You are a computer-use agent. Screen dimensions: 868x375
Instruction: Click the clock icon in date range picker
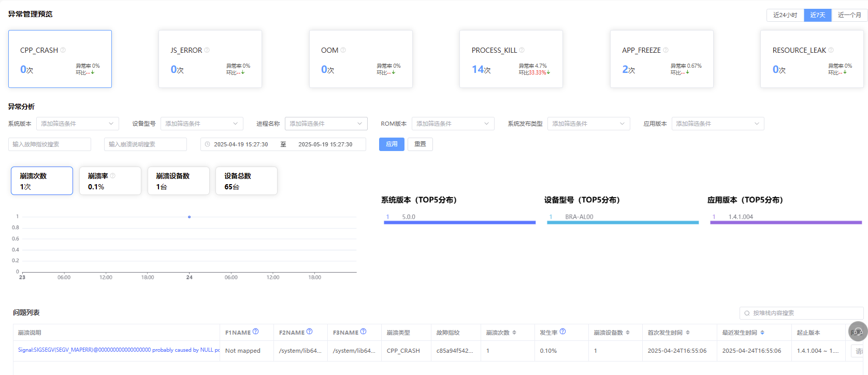(x=208, y=144)
